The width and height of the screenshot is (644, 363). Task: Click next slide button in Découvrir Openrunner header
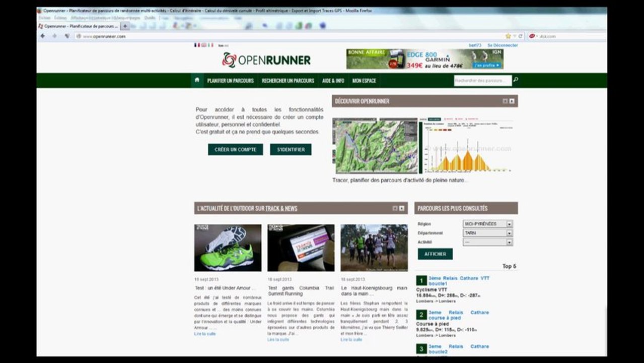[512, 101]
